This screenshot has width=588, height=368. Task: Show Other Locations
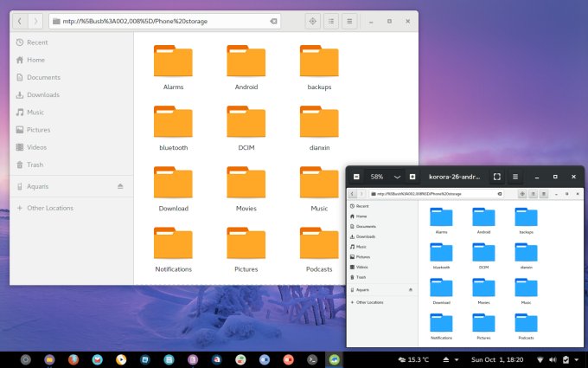coord(49,208)
